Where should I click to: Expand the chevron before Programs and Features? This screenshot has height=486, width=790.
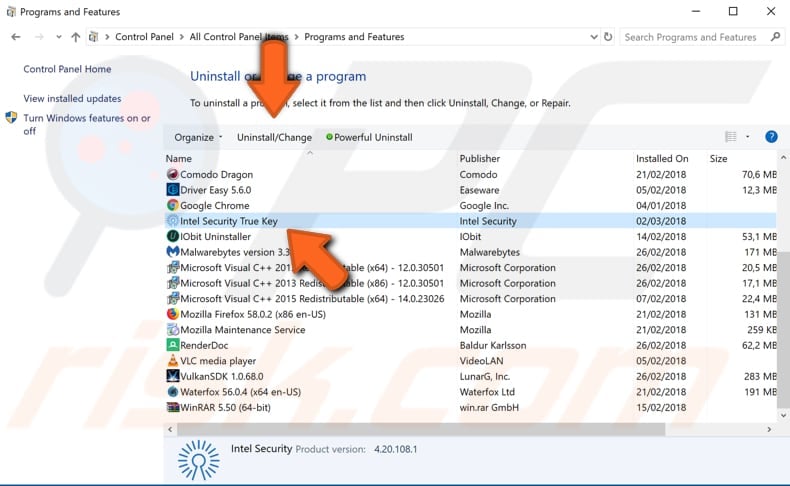[x=296, y=37]
